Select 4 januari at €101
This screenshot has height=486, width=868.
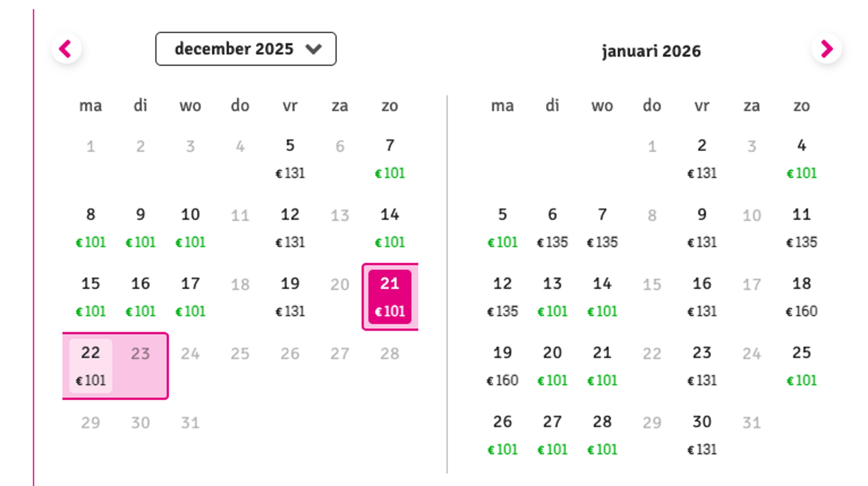pyautogui.click(x=801, y=159)
